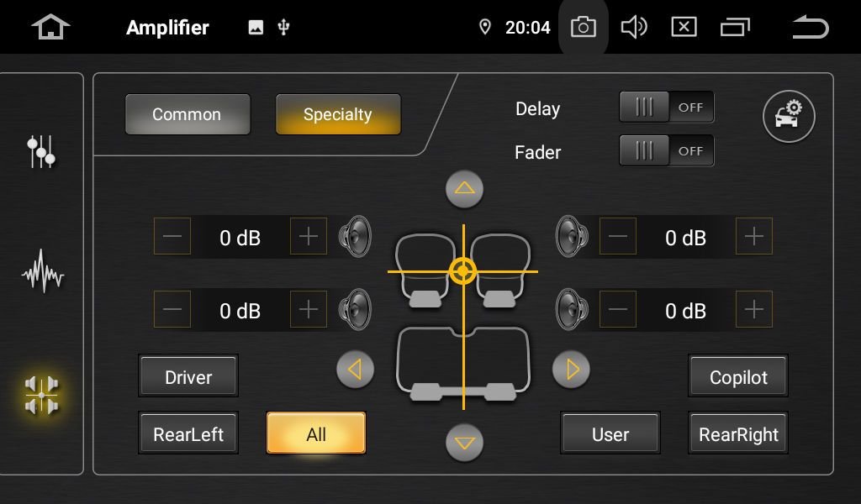Take a screenshot with camera icon
Image resolution: width=861 pixels, height=504 pixels.
pyautogui.click(x=583, y=28)
